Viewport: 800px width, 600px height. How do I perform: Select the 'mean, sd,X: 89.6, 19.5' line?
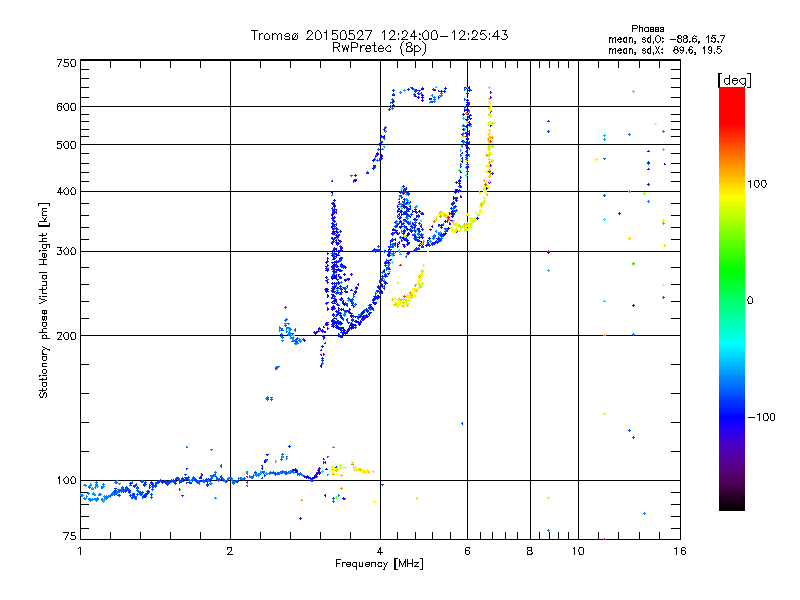point(665,50)
